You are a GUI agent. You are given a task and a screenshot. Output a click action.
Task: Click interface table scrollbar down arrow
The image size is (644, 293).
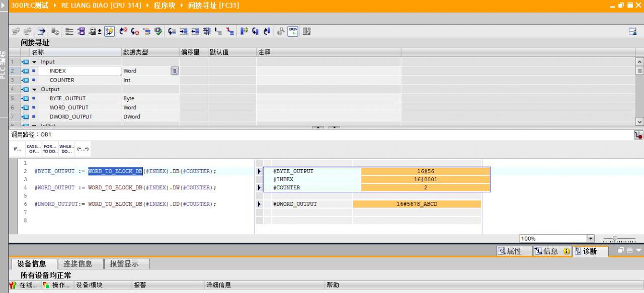640,121
